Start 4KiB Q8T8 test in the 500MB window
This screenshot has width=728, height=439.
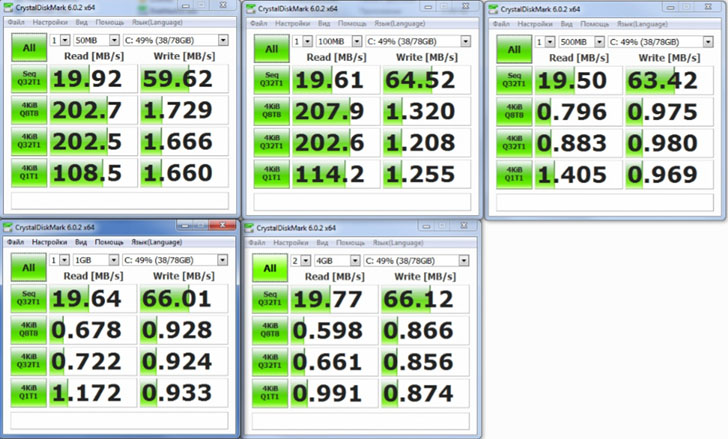[514, 111]
